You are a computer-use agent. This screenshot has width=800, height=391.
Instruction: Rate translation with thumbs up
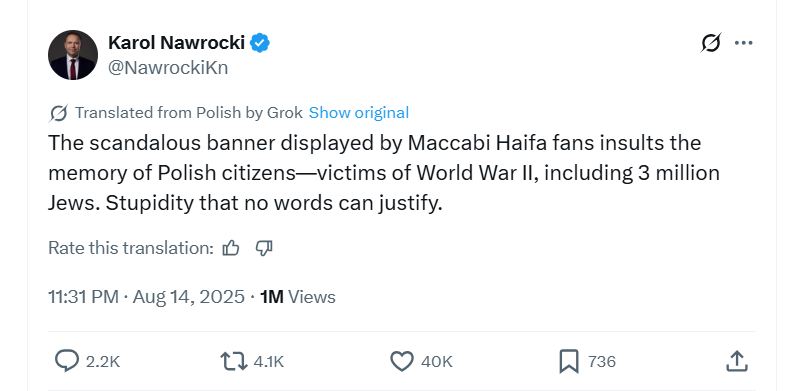click(x=231, y=248)
